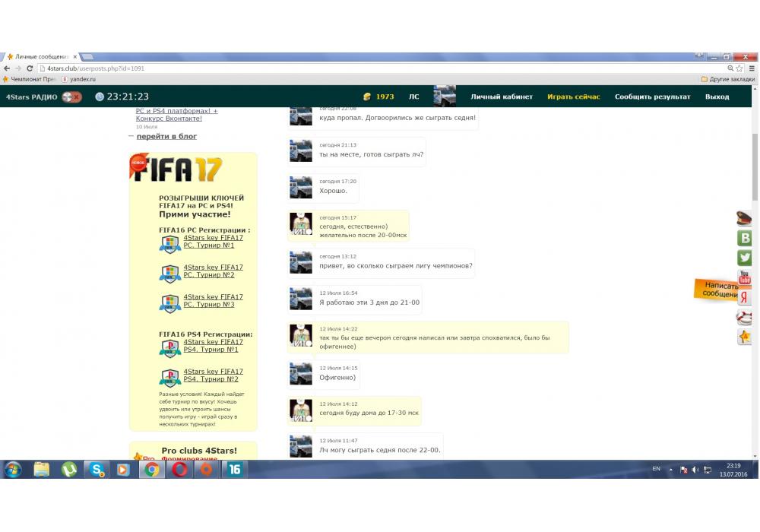Click the Написать сообщение orange button
760x532 pixels.
click(x=717, y=290)
